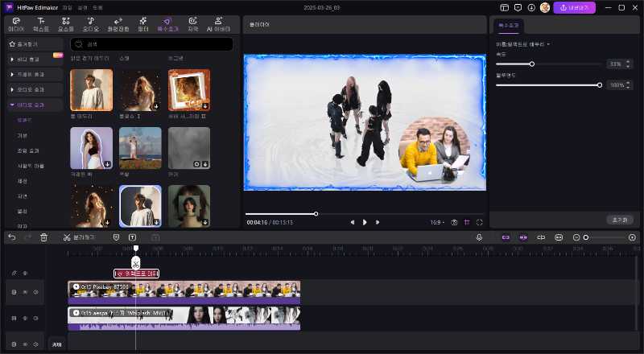Add a marker with the shield-shaped icon
The width and height of the screenshot is (644, 354).
[x=116, y=237]
